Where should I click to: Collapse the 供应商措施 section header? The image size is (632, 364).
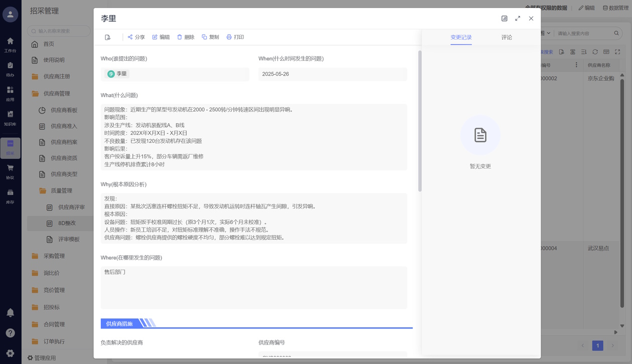pyautogui.click(x=119, y=323)
